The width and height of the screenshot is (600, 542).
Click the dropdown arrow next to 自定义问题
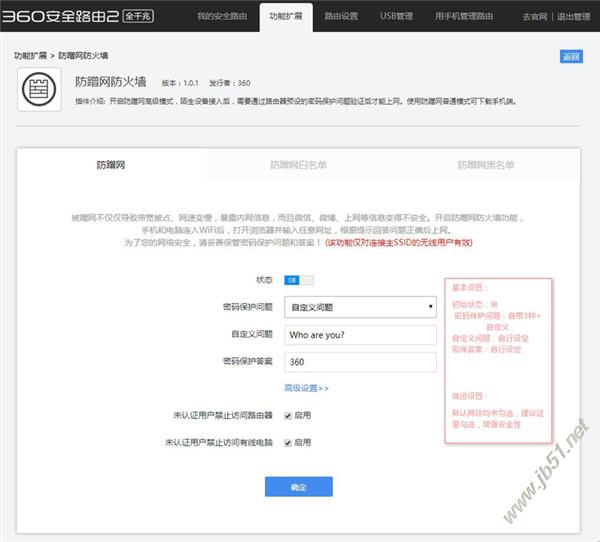430,307
